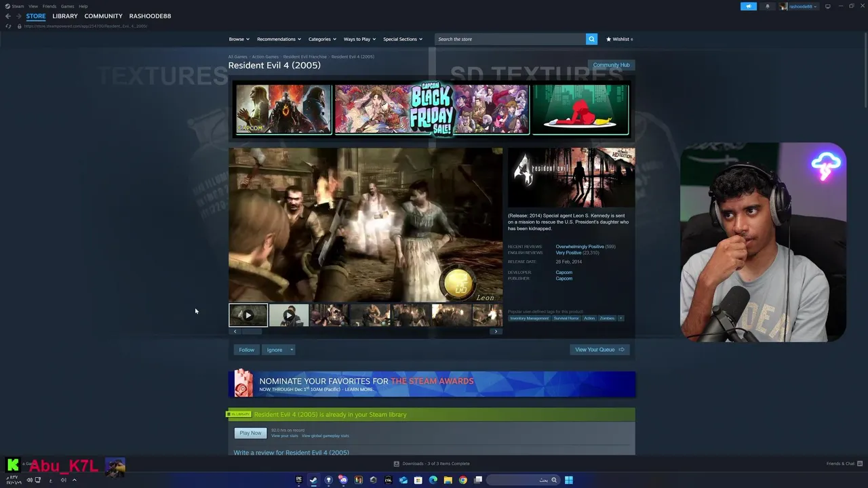Expand more tags with the plus button
Viewport: 868px width, 488px height.
point(620,319)
